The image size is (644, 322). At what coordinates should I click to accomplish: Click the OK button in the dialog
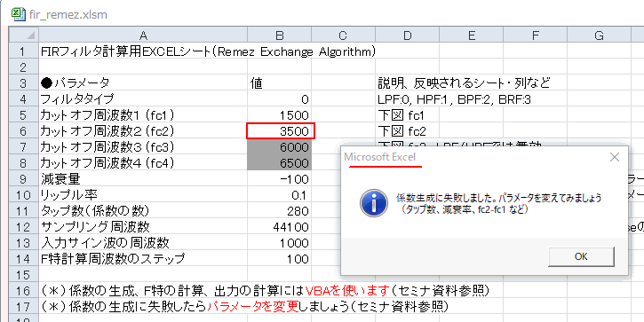pyautogui.click(x=581, y=256)
